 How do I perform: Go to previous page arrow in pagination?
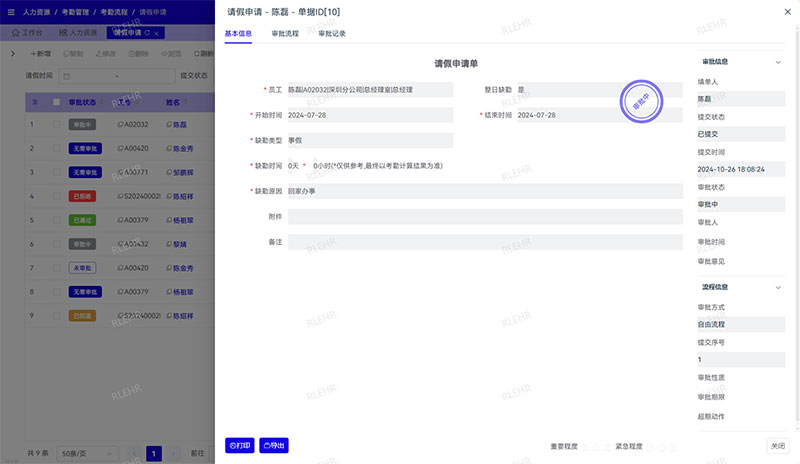[x=134, y=453]
